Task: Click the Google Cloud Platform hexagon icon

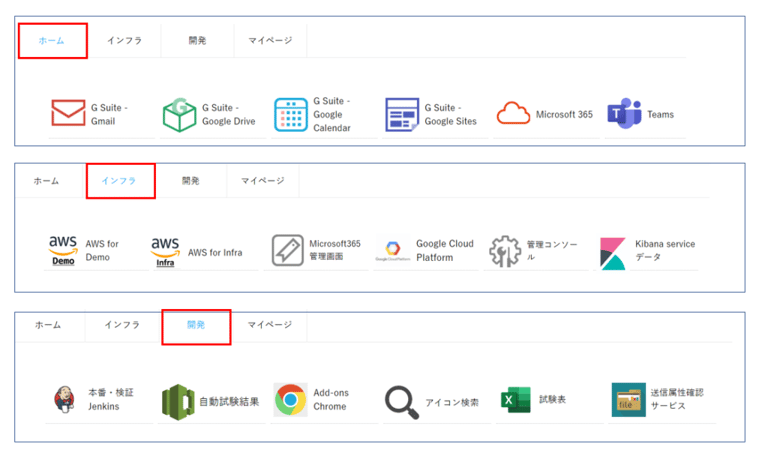Action: click(x=392, y=250)
